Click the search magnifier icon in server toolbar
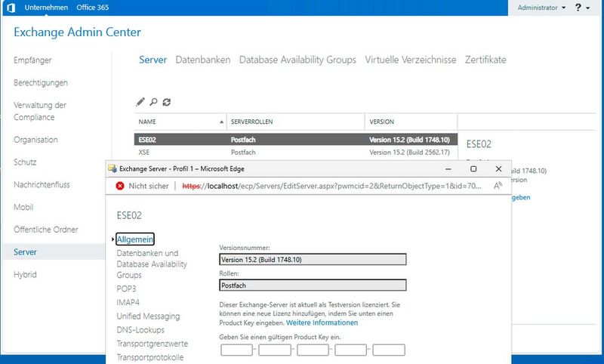The height and width of the screenshot is (364, 604). pos(153,102)
